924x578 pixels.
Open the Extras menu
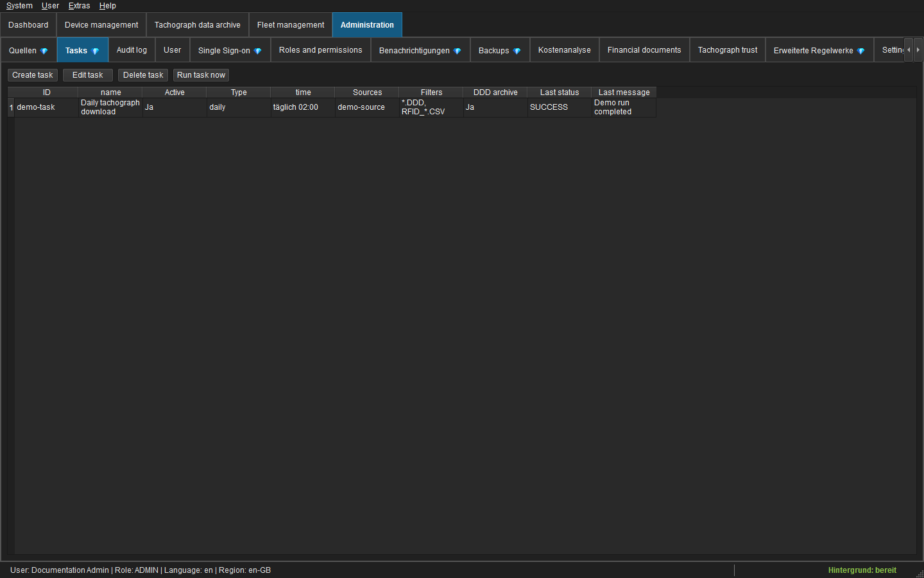[79, 6]
